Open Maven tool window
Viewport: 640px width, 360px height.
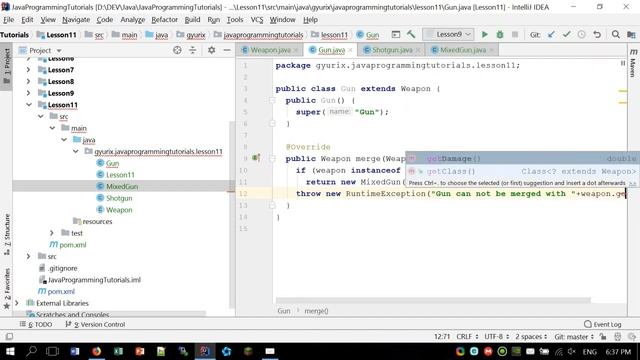pyautogui.click(x=633, y=63)
